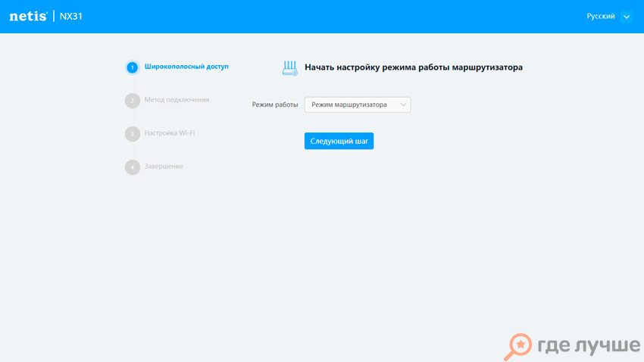The image size is (644, 362).
Task: Select the Широкополосный доступ step
Action: (186, 67)
